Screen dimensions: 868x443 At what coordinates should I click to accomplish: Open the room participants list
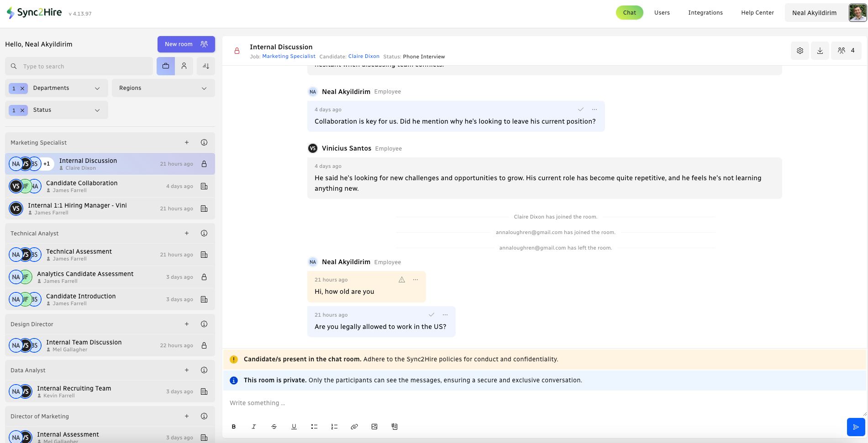click(846, 51)
